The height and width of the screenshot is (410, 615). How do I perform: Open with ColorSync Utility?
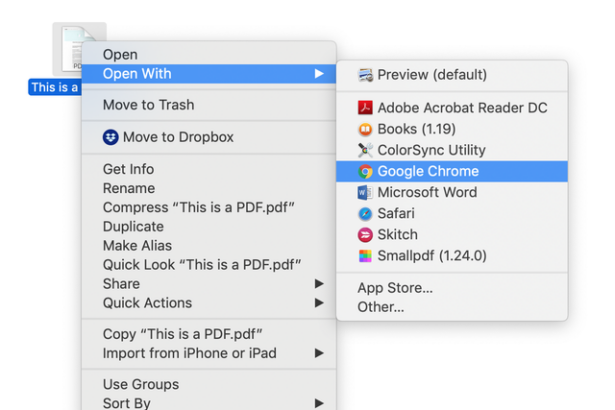452,150
